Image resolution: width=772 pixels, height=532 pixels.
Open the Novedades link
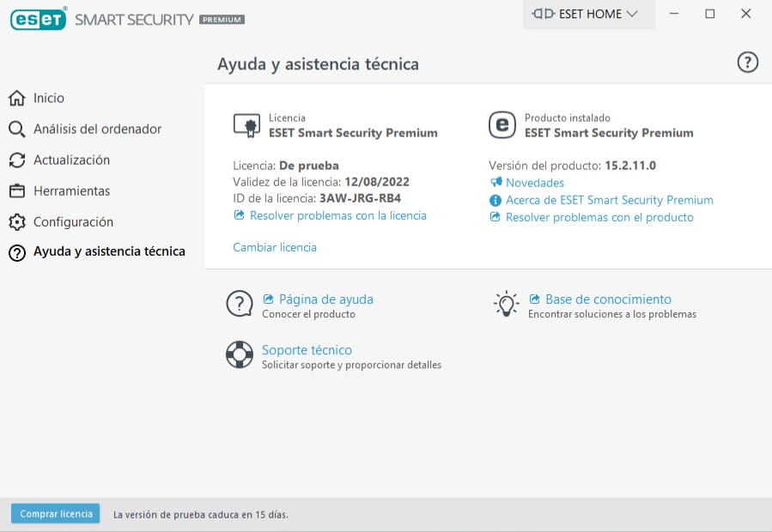point(535,183)
